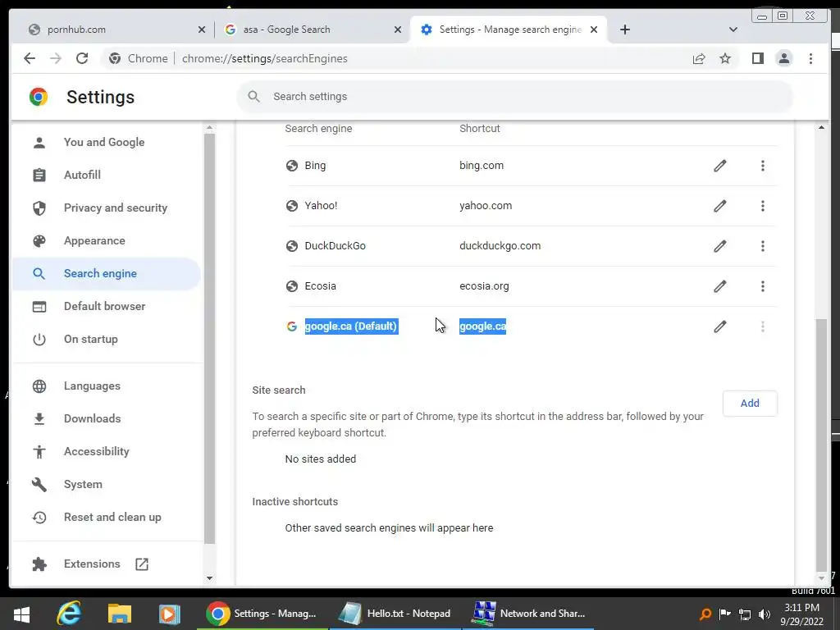Viewport: 840px width, 630px height.
Task: Click the magnifier in Search settings
Action: coord(254,97)
